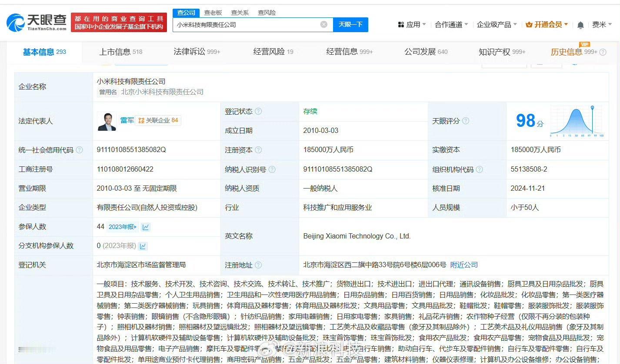Expand the 企业级产品 dropdown

click(x=497, y=25)
